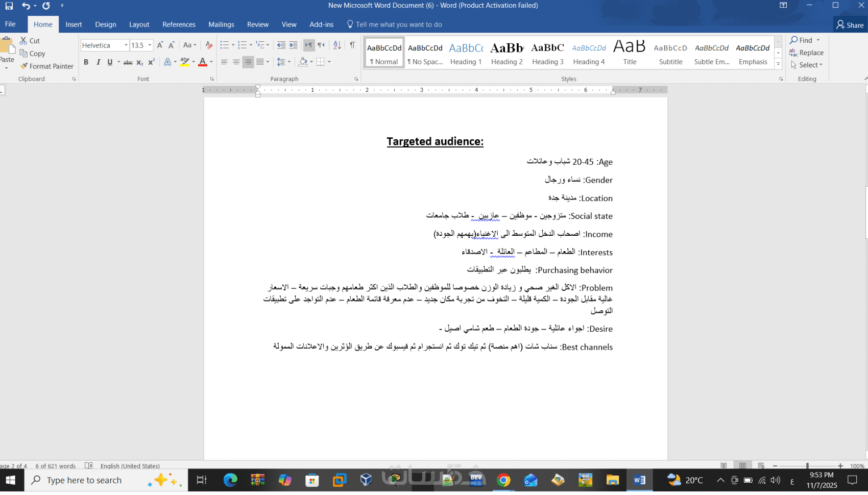Decrease the paragraph indent

281,45
